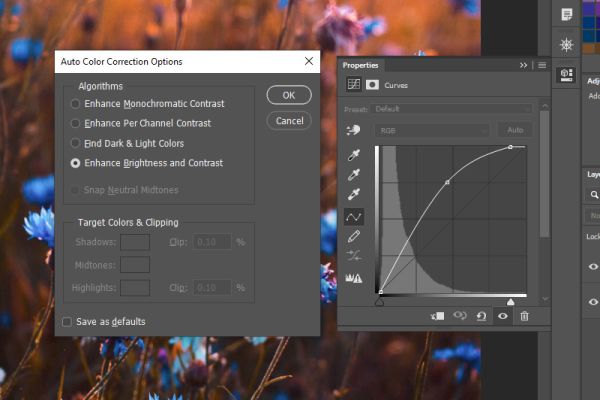Click the top-right curve control point
The height and width of the screenshot is (400, 600).
(510, 147)
